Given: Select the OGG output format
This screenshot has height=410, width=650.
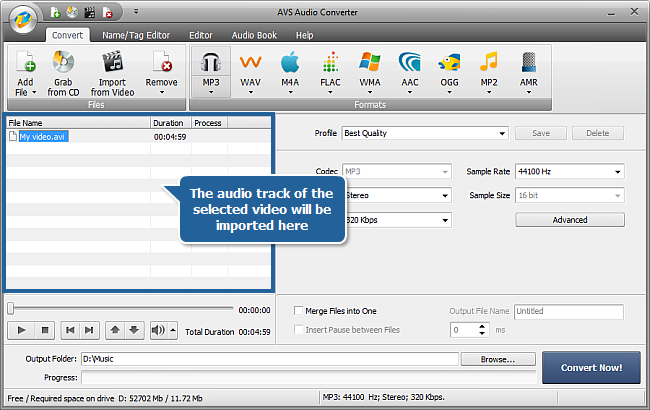Looking at the screenshot, I should click(x=449, y=68).
